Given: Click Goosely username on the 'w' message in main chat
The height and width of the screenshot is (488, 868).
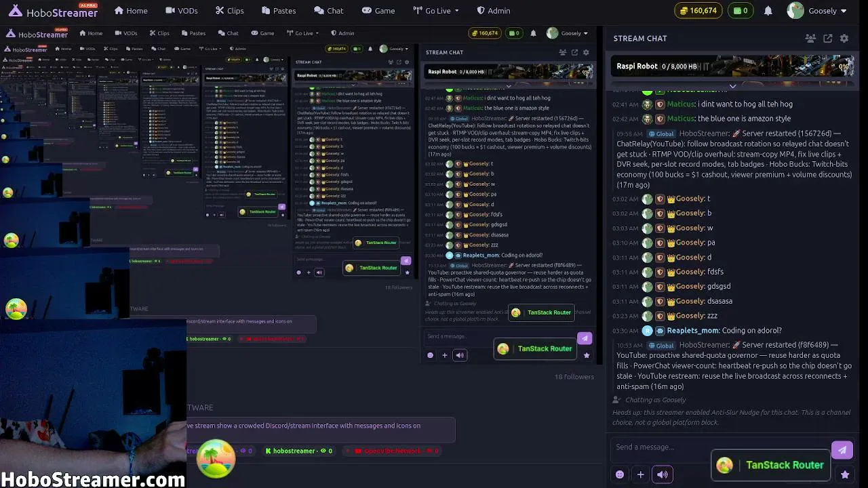Looking at the screenshot, I should 690,228.
